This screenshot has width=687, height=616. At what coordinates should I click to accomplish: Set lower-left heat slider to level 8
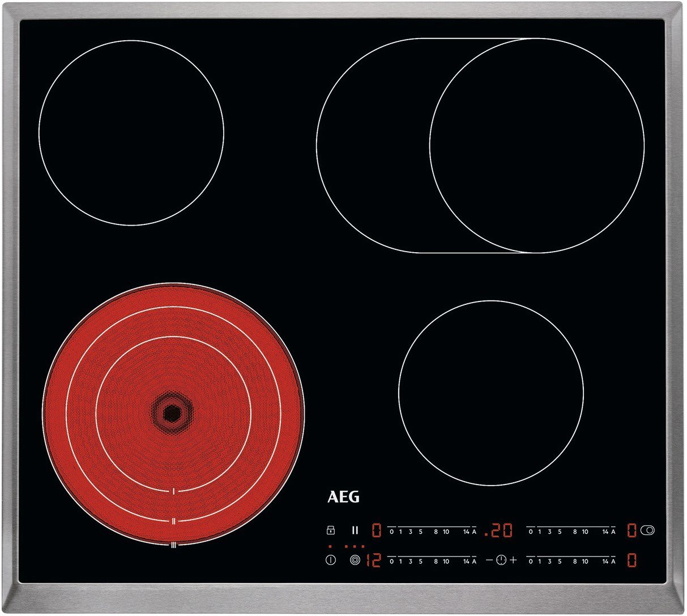[x=436, y=561]
